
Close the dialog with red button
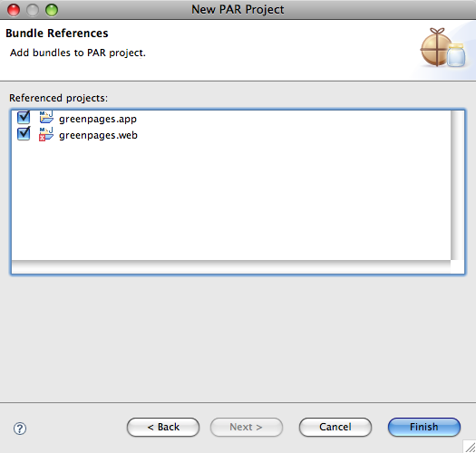point(14,10)
